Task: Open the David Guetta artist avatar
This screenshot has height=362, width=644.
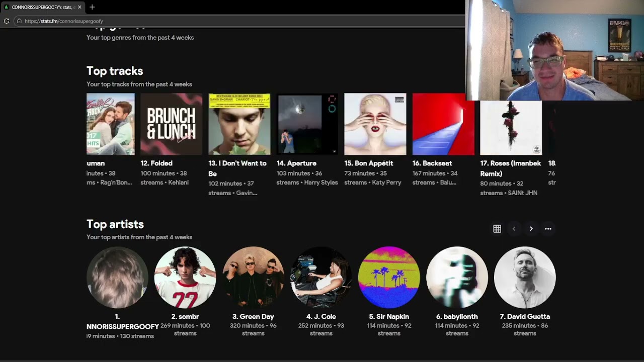Action: [x=525, y=277]
